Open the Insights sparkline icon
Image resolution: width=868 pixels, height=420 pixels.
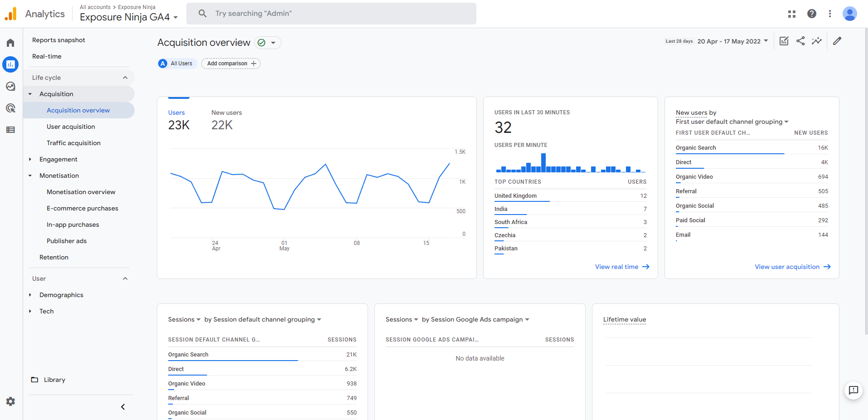click(x=817, y=41)
